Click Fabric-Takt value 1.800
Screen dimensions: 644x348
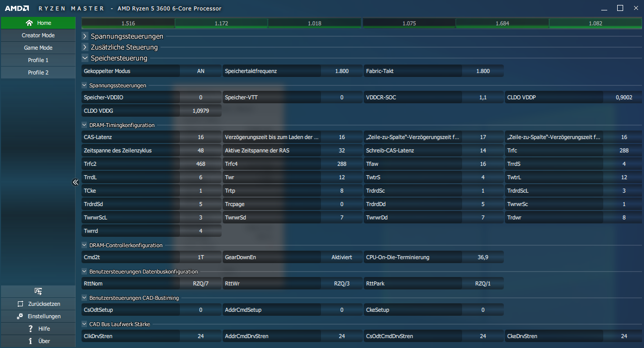click(x=483, y=71)
